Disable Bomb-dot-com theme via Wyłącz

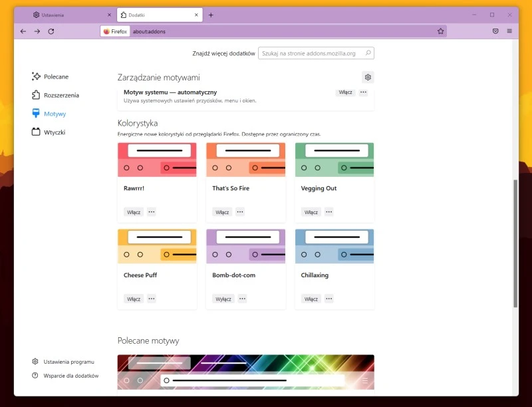point(223,299)
